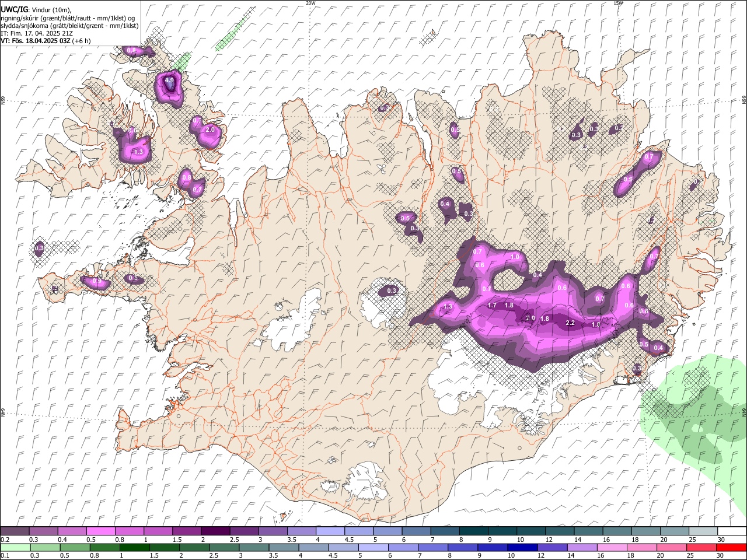This screenshot has height=560, width=747.
Task: Click the 'UWC/IG' title text
Action: click(x=13, y=9)
